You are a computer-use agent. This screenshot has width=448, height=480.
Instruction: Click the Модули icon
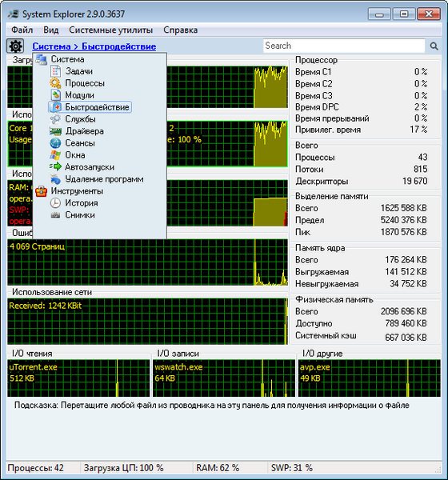click(x=55, y=95)
